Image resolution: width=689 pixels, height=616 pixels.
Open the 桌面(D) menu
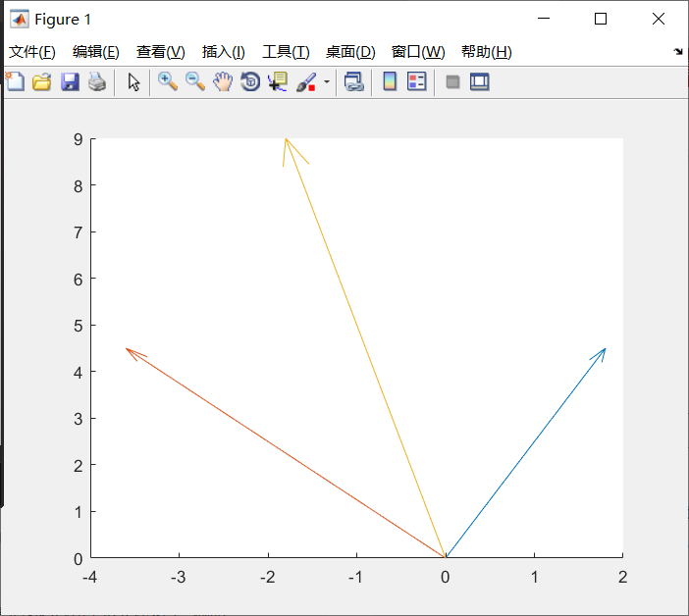coord(350,52)
